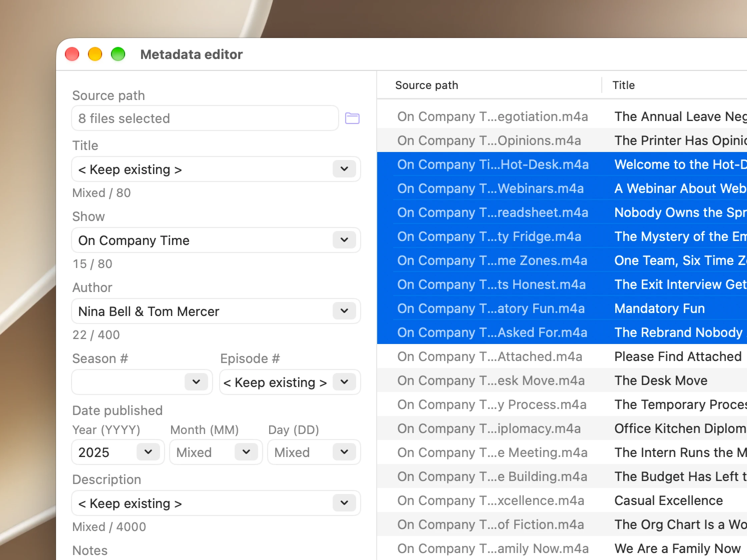Viewport: 747px width, 560px height.
Task: Select 'On Company T...me Zones.m4a' row
Action: tap(562, 260)
